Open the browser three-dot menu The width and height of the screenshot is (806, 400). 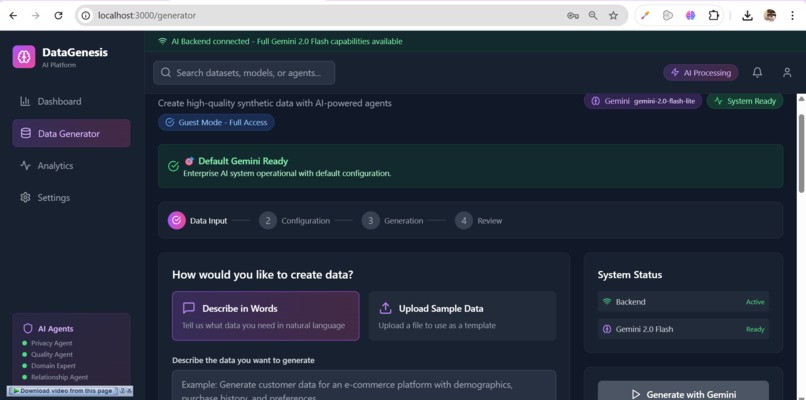793,15
